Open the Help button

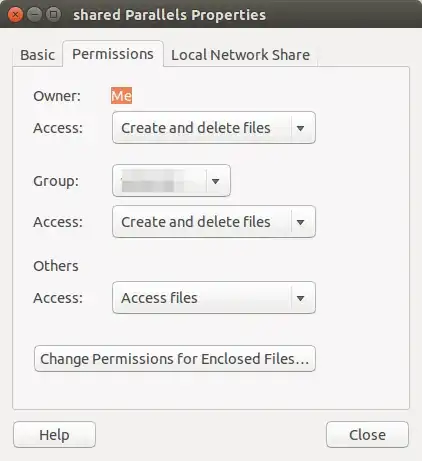coord(54,435)
